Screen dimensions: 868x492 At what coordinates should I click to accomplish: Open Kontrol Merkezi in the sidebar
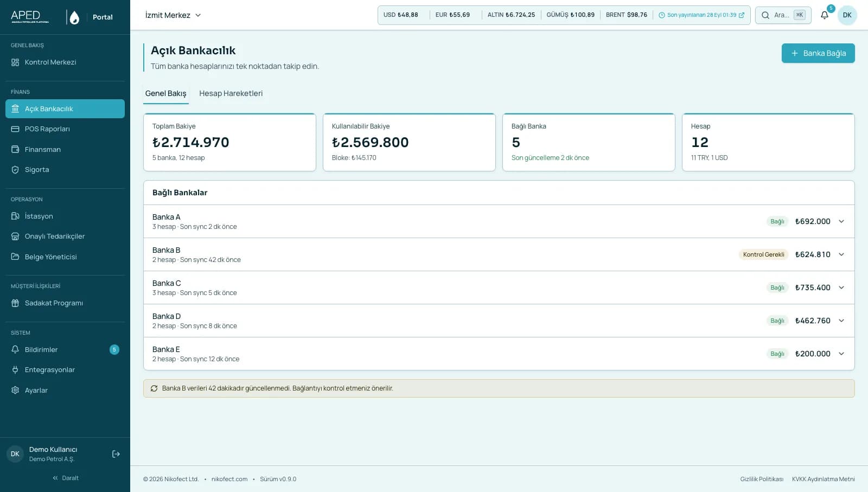[x=65, y=62]
